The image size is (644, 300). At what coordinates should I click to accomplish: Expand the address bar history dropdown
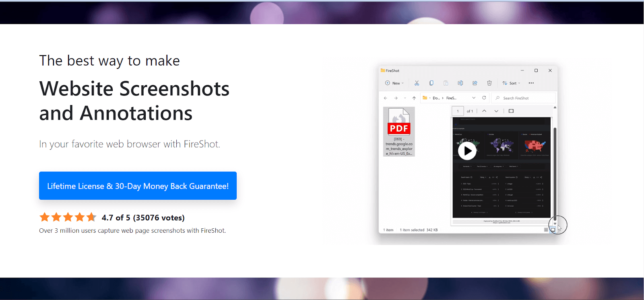pos(474,98)
